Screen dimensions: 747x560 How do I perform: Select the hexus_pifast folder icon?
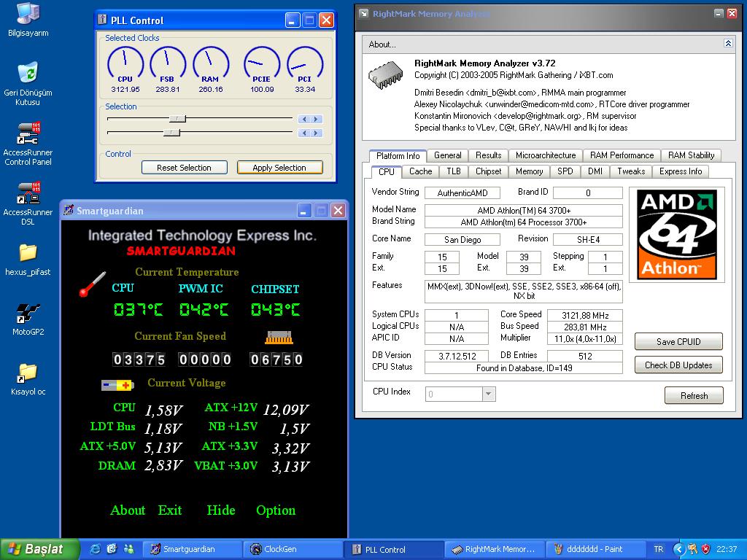tap(28, 260)
